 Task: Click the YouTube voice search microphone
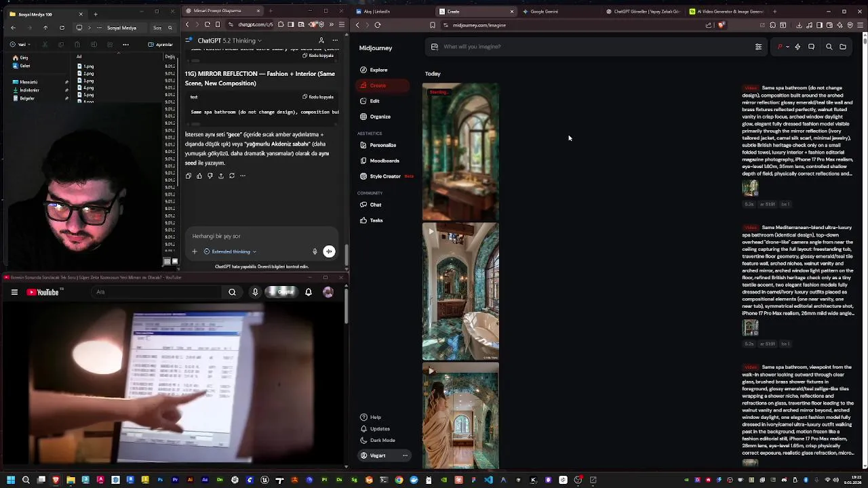(255, 292)
